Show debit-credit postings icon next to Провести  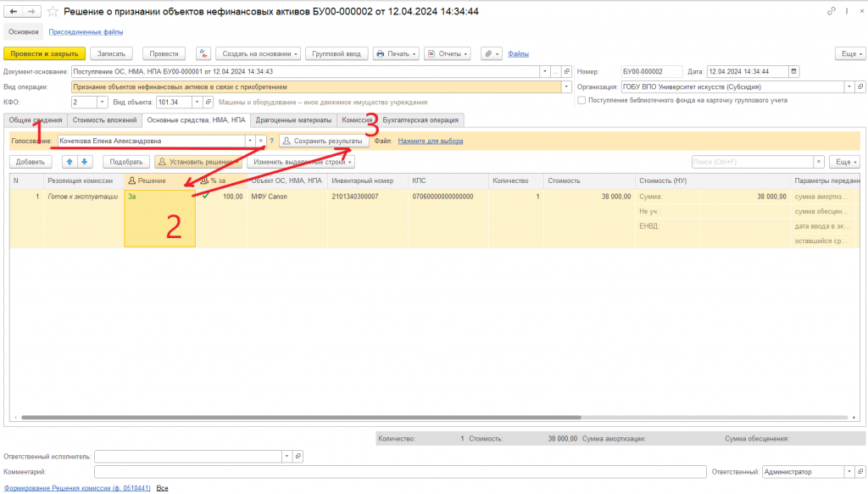(203, 53)
